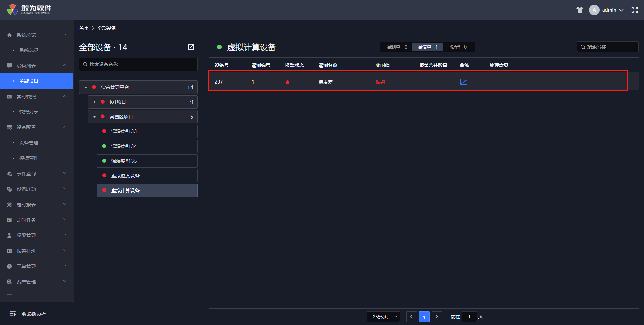644x325 pixels.
Task: Open the 25条/页 page size dropdown
Action: [x=383, y=317]
